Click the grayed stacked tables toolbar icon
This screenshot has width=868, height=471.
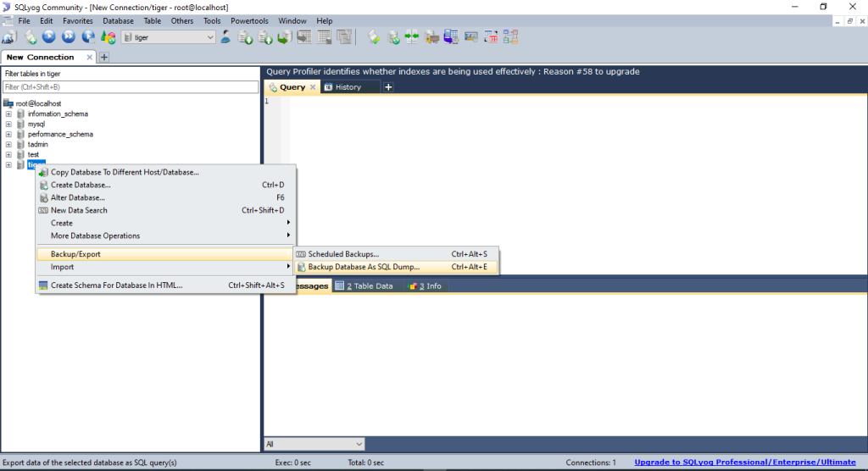[344, 37]
